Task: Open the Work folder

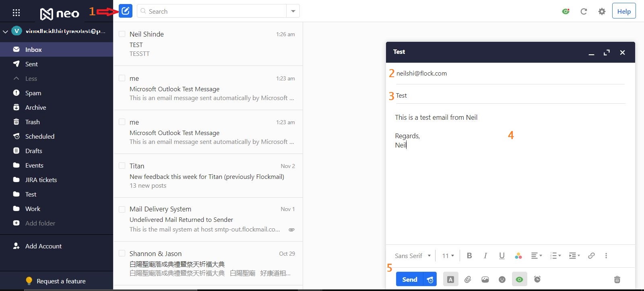Action: 56,209
